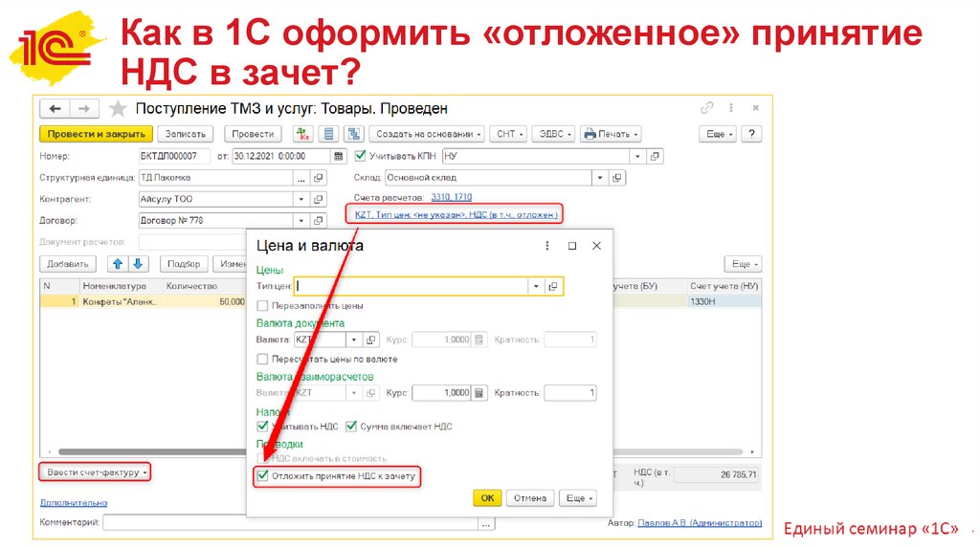980x549 pixels.
Task: Open the Еще menu in document toolbar
Action: (x=719, y=134)
